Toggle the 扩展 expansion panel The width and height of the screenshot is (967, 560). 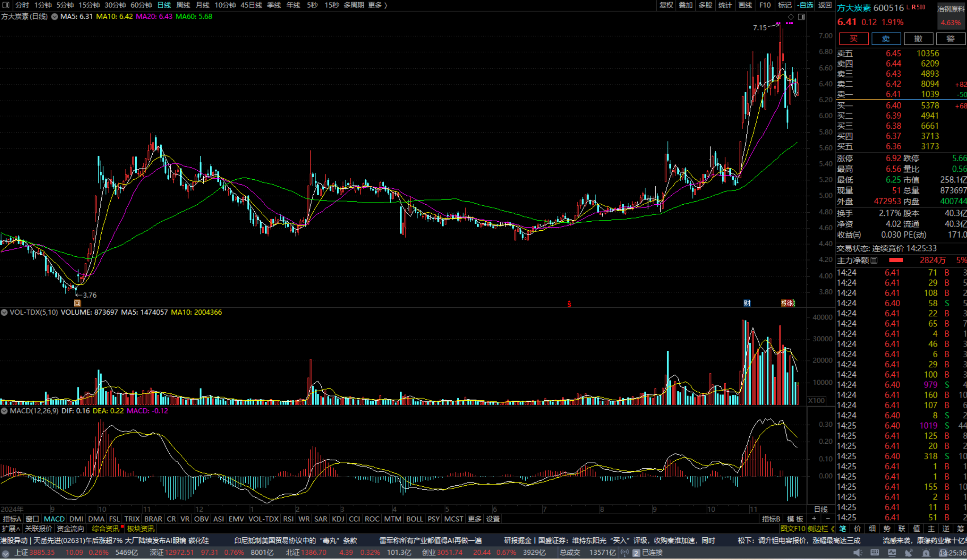[x=11, y=529]
